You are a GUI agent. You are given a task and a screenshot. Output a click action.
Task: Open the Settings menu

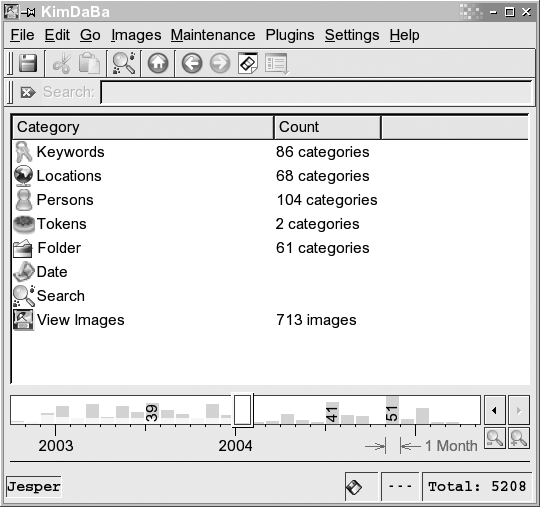pyautogui.click(x=352, y=35)
